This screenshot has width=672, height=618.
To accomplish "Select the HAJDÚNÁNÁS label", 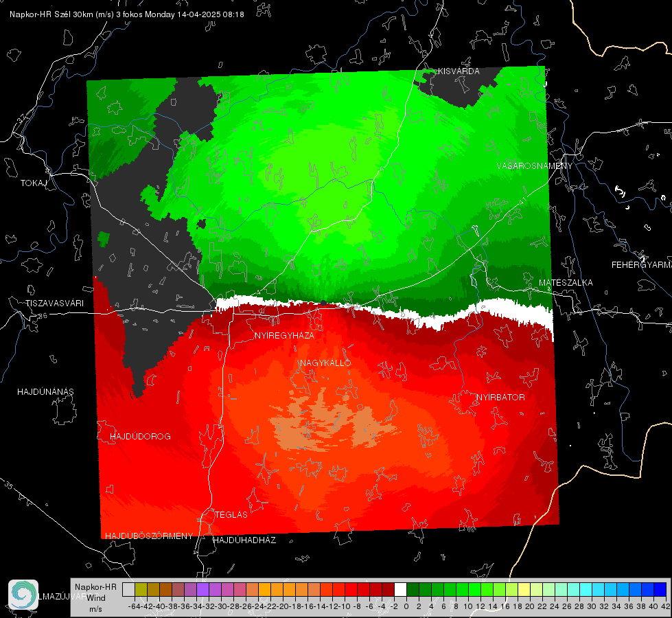I will tap(45, 392).
